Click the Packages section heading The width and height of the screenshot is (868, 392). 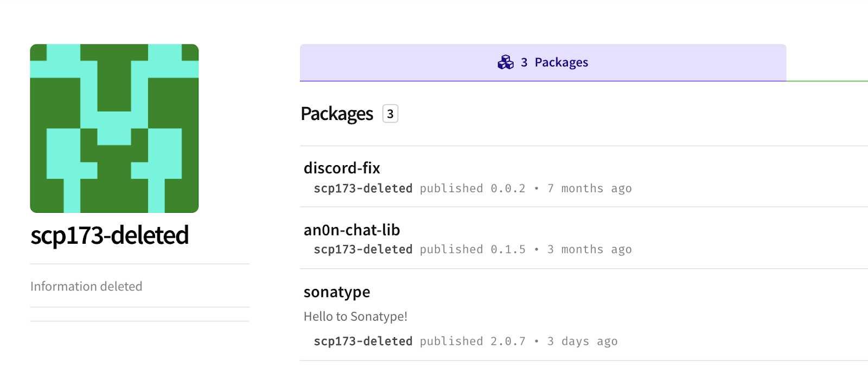tap(337, 114)
